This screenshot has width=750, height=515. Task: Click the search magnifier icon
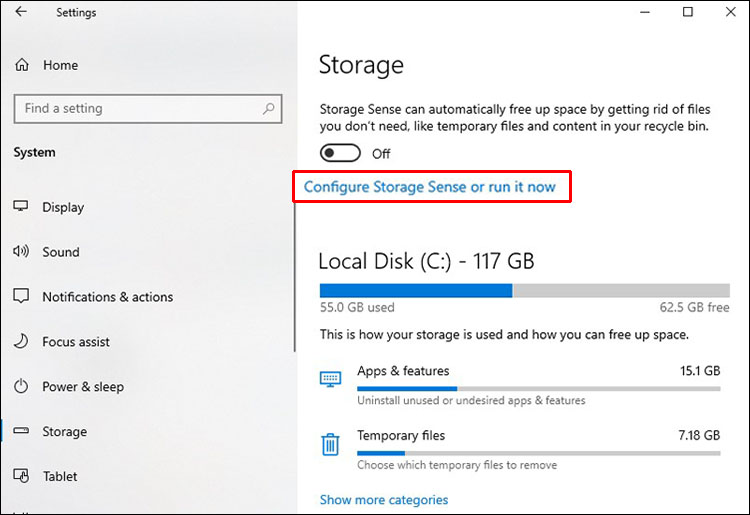pyautogui.click(x=269, y=108)
